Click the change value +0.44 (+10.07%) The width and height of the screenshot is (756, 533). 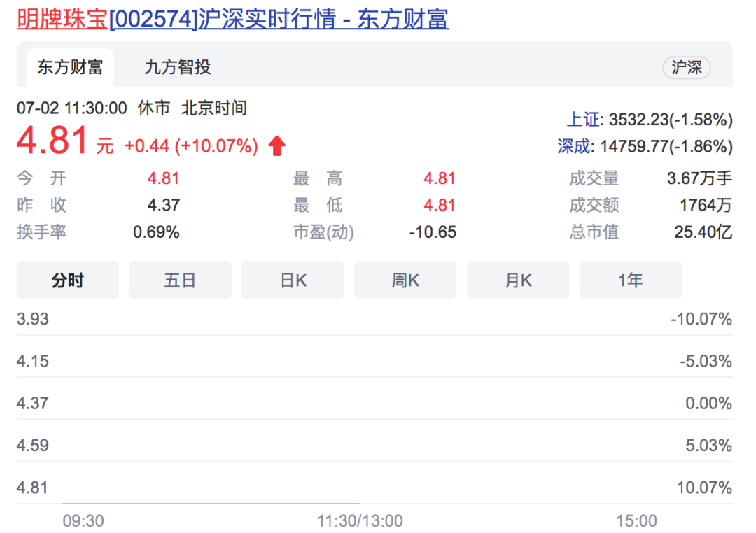point(191,146)
